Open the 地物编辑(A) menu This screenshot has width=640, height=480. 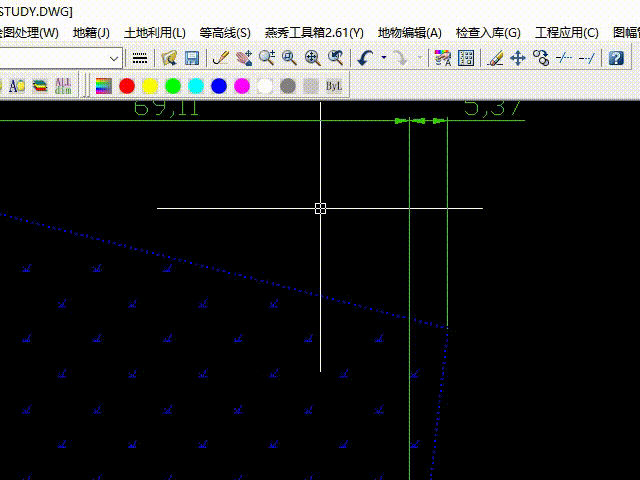point(409,33)
